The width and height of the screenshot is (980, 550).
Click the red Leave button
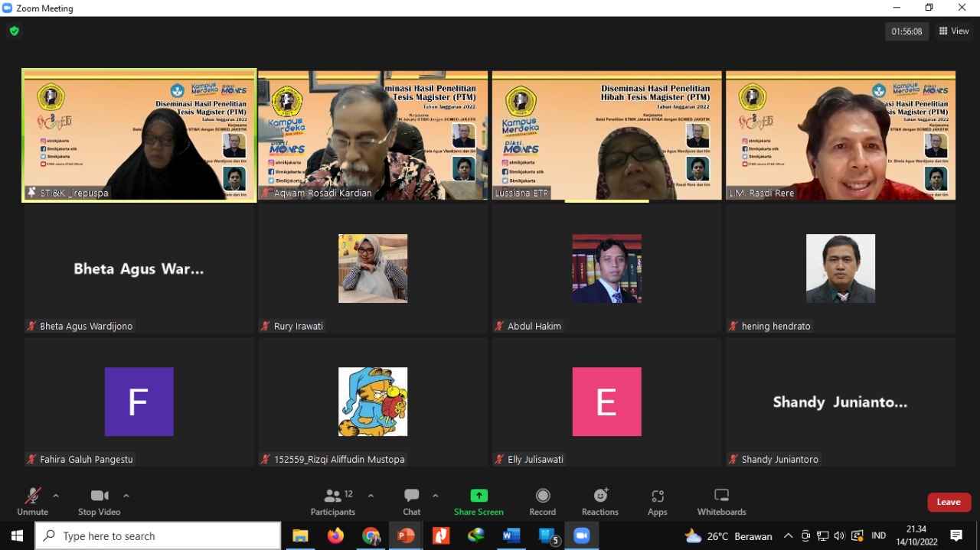[x=949, y=502]
